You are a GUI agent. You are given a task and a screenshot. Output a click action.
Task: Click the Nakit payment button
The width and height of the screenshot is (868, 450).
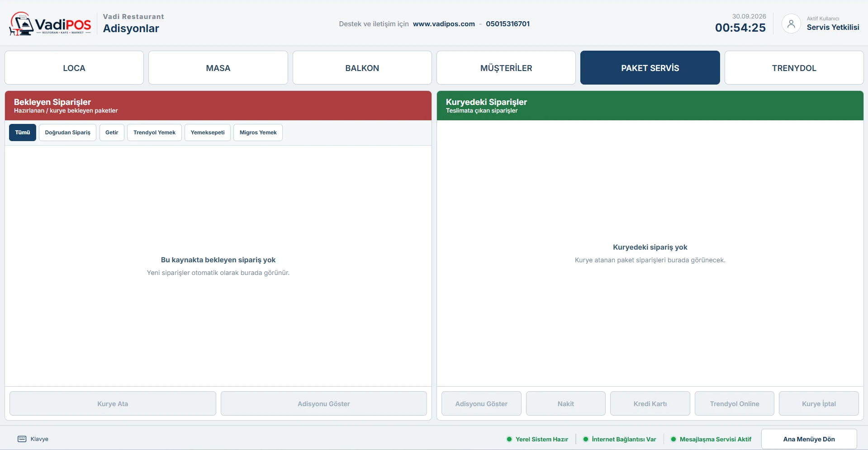pos(566,403)
